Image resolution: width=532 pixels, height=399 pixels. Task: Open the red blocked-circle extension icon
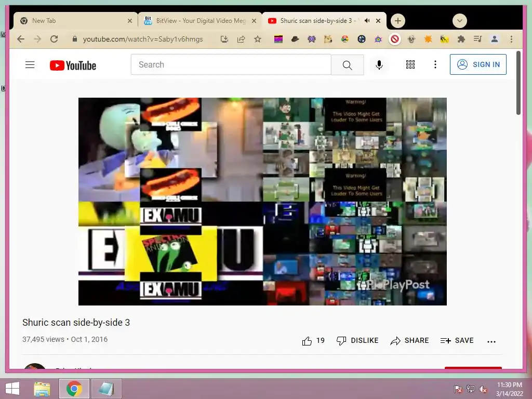pyautogui.click(x=395, y=39)
